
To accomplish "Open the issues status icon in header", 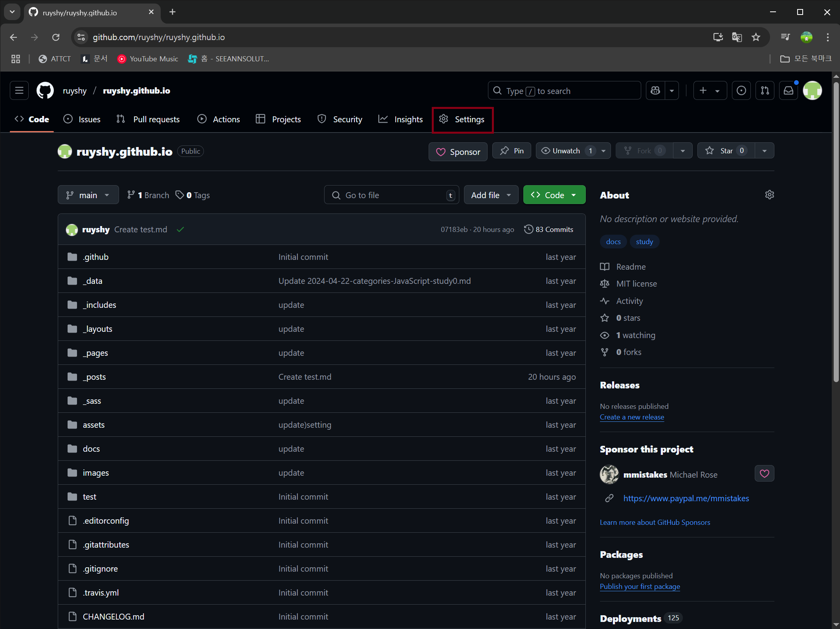I will [x=741, y=90].
